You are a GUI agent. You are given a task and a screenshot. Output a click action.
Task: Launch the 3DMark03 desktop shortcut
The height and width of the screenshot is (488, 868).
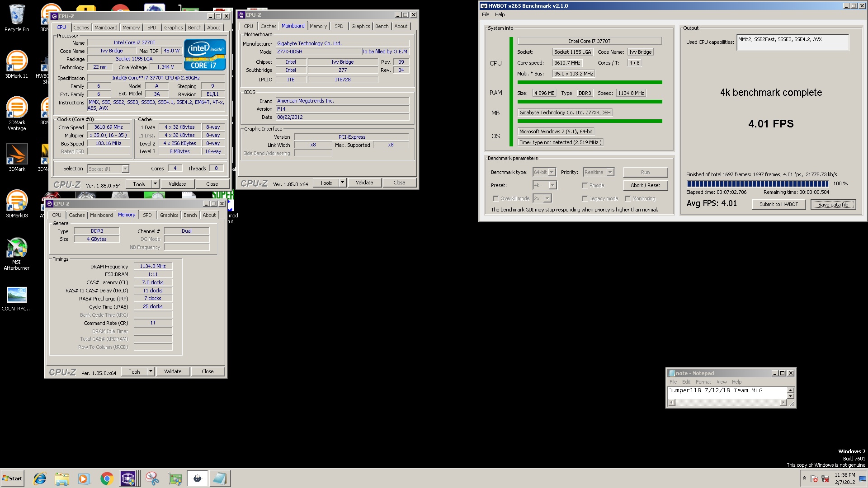click(x=17, y=204)
